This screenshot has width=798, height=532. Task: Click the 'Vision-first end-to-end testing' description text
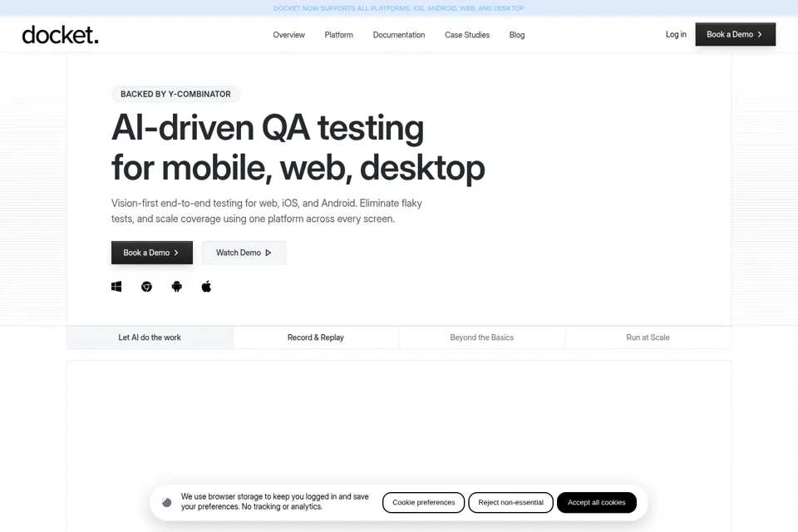click(267, 211)
